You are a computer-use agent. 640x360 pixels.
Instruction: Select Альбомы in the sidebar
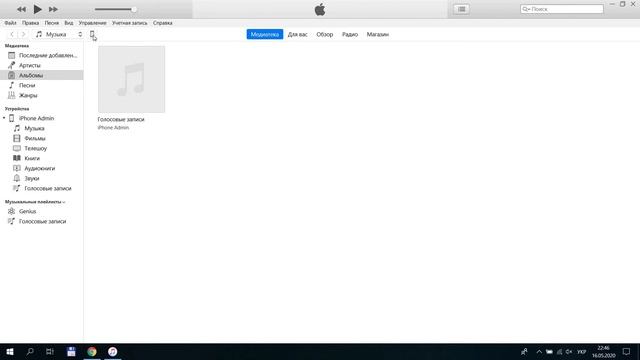pyautogui.click(x=42, y=75)
